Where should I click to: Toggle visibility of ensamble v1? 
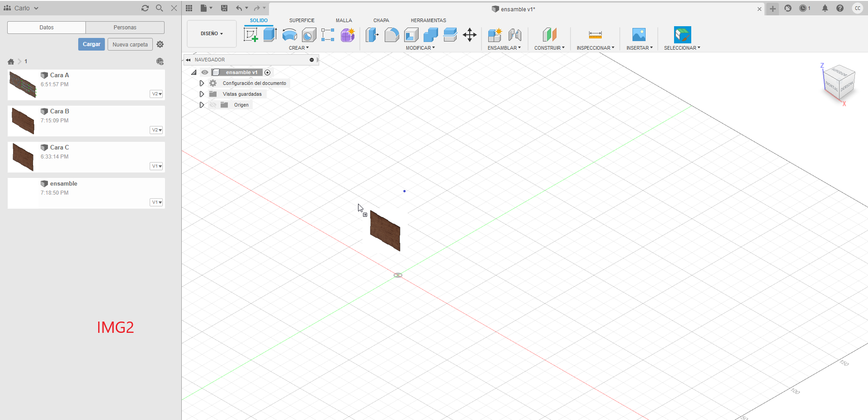pos(205,72)
